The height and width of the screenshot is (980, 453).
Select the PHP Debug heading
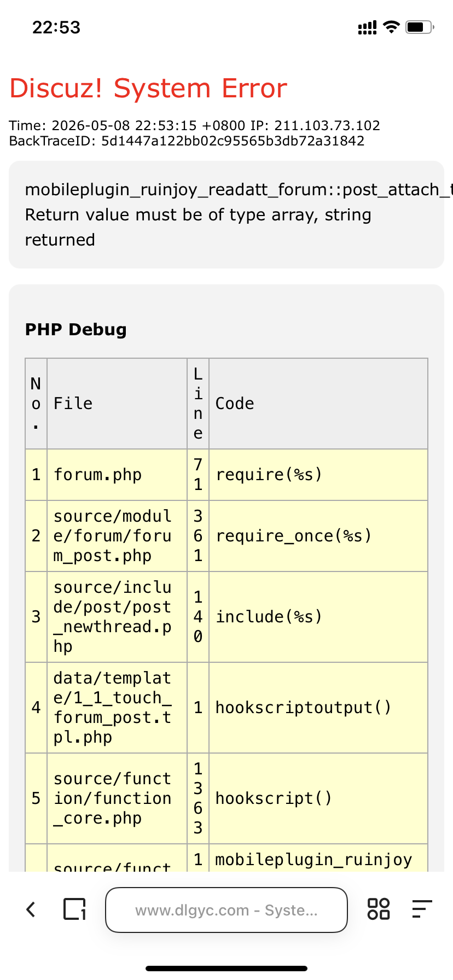tap(76, 329)
